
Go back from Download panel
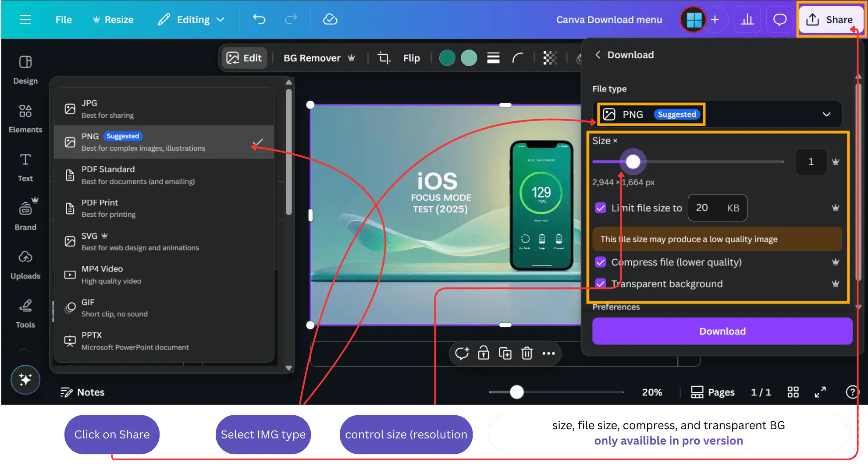pyautogui.click(x=598, y=55)
